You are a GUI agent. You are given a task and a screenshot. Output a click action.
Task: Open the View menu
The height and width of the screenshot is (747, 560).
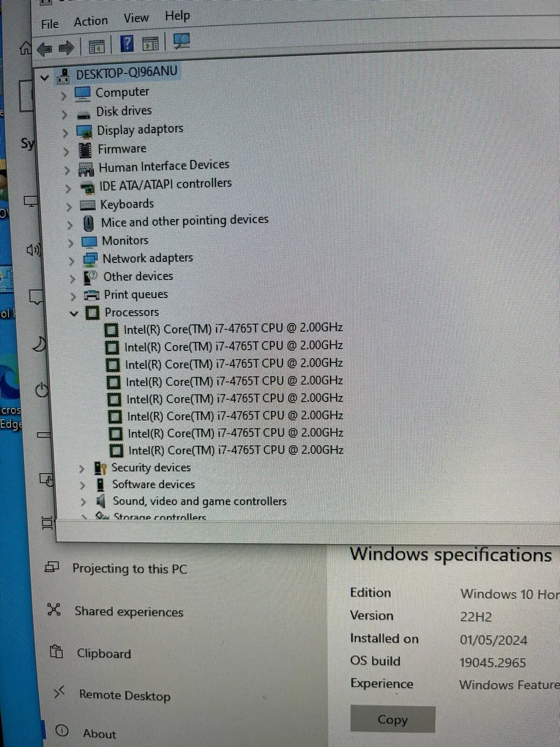pyautogui.click(x=136, y=19)
